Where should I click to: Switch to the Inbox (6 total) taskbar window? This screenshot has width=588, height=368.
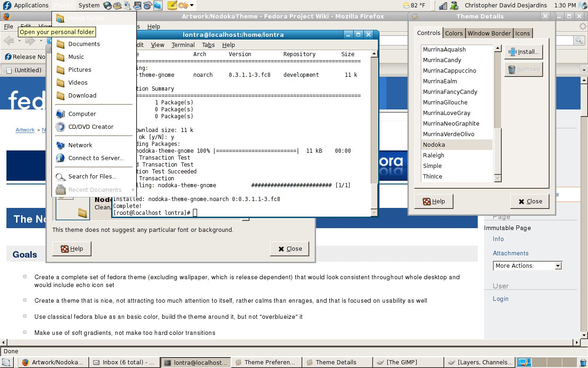[x=124, y=362]
